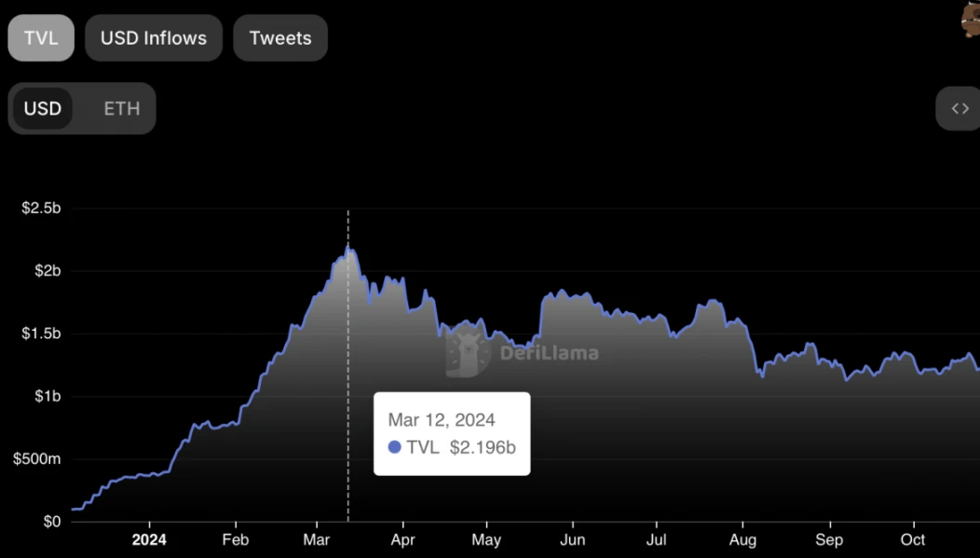This screenshot has height=558, width=980.
Task: Click the chart peak at dashed line
Action: pos(348,249)
